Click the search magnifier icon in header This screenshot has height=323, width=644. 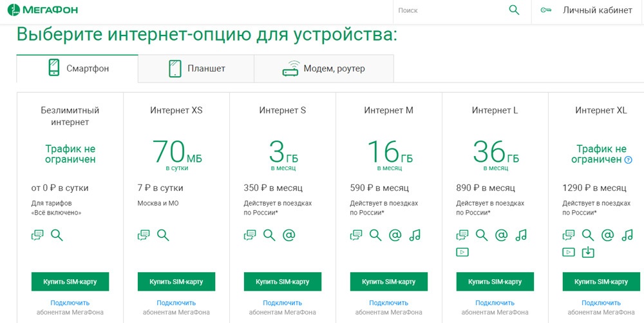[x=514, y=10]
